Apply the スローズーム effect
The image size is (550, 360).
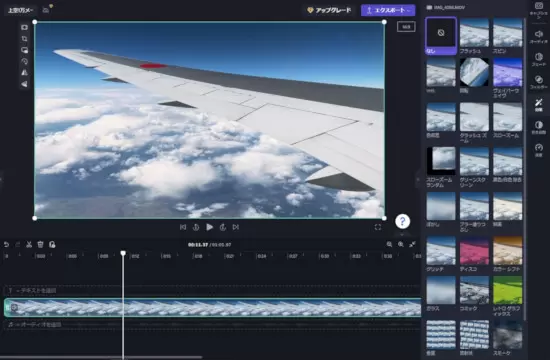click(508, 120)
